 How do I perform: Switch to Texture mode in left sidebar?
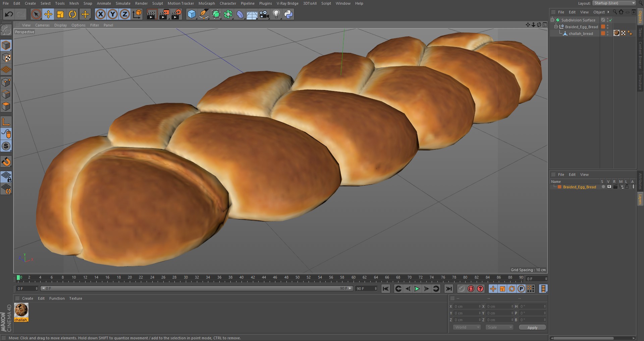coord(6,57)
